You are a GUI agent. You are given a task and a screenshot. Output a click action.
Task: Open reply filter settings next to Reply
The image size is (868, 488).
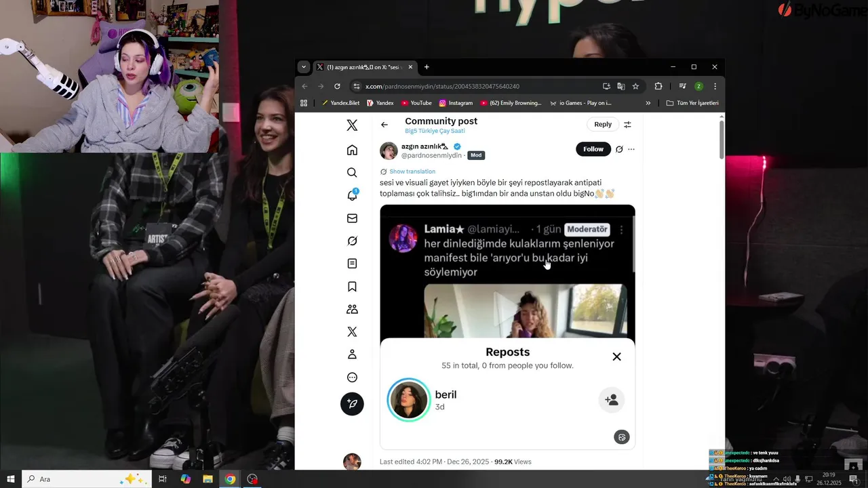click(x=627, y=125)
